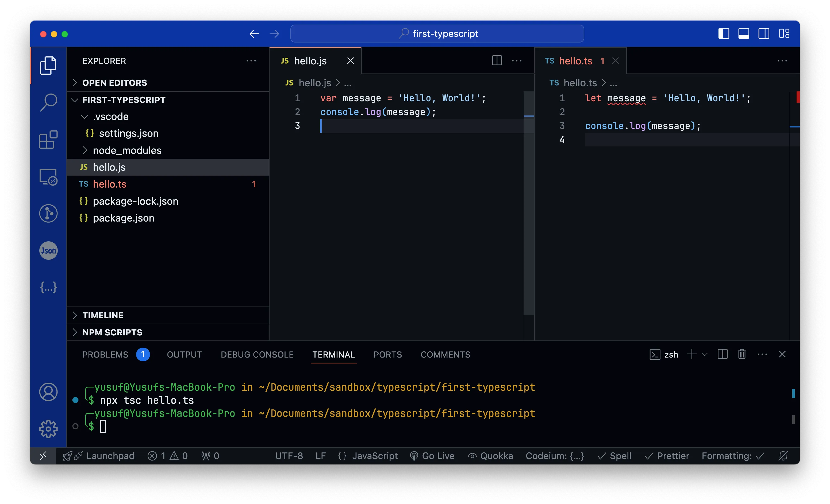Expand the Timeline section
The height and width of the screenshot is (504, 830).
168,315
